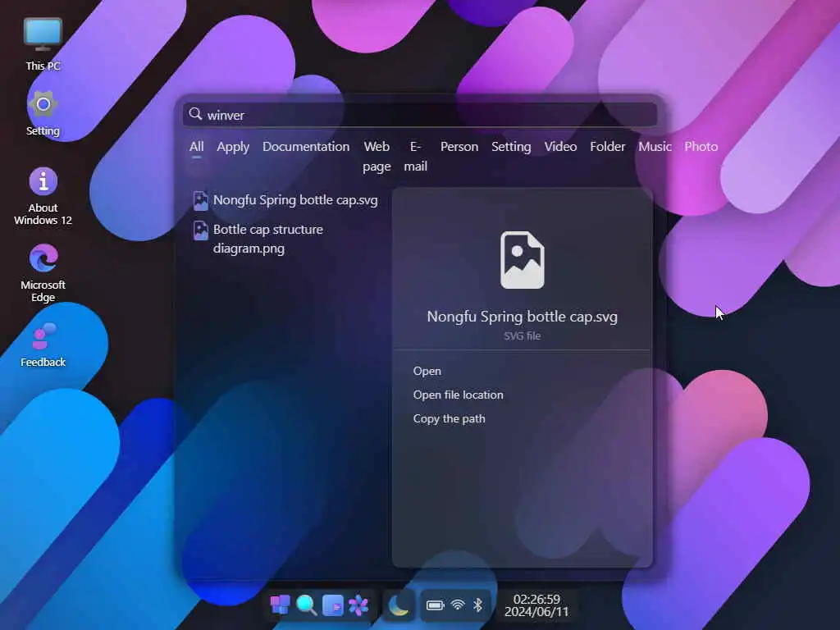
Task: Click the Wi-Fi taskbar icon
Action: [458, 605]
